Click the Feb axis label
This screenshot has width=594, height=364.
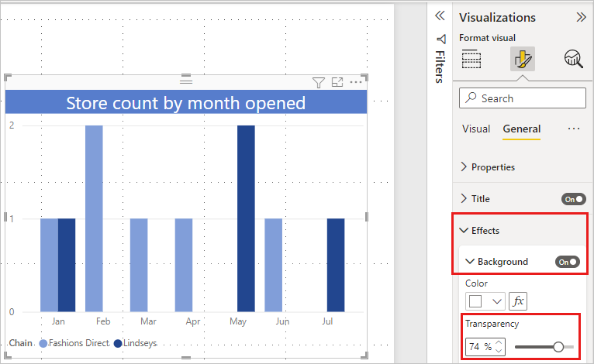point(103,321)
